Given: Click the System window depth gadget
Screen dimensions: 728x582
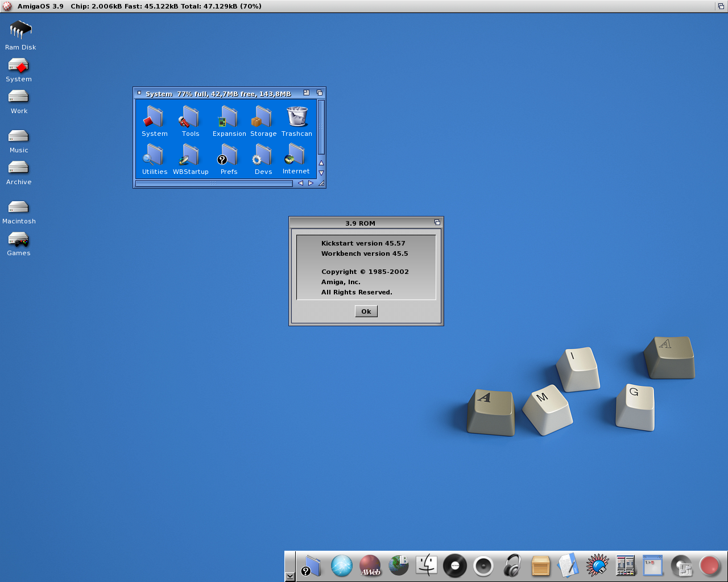Looking at the screenshot, I should 320,93.
